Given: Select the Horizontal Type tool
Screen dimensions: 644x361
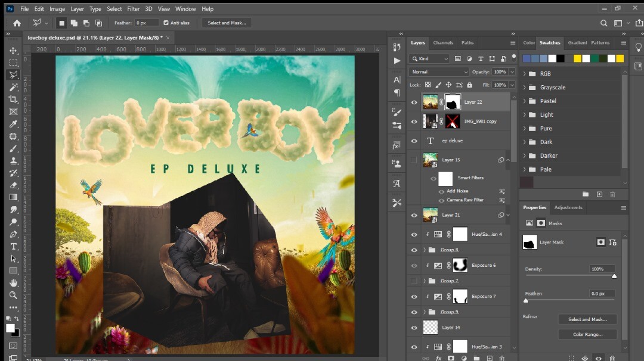Looking at the screenshot, I should tap(13, 247).
